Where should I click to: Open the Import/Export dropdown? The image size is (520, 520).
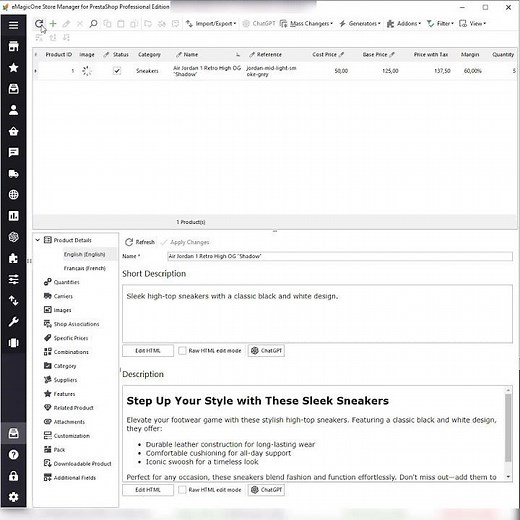click(211, 23)
